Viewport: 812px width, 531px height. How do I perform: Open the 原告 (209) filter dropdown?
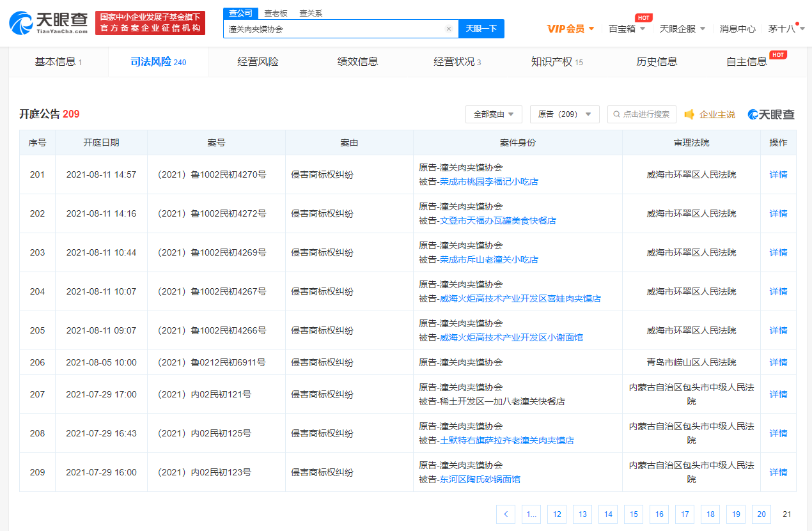click(565, 114)
